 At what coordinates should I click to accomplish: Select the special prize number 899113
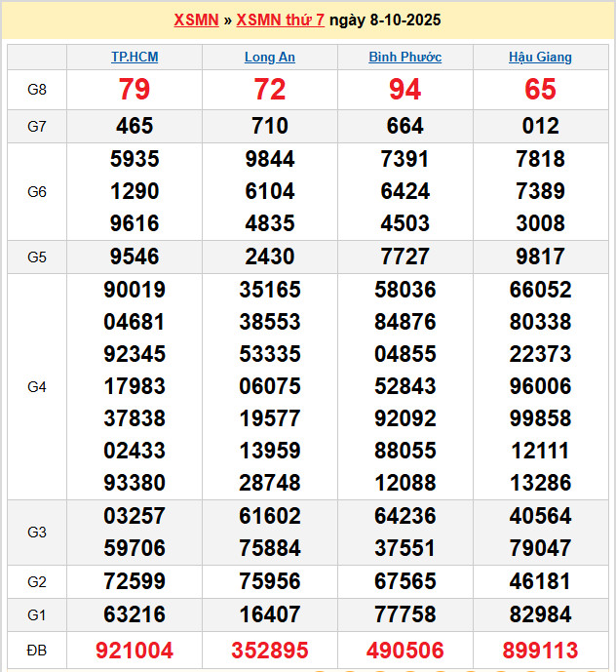[540, 651]
